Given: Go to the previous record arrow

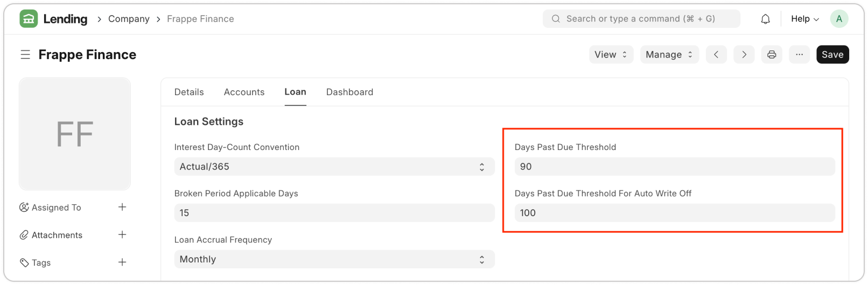Looking at the screenshot, I should (x=716, y=55).
